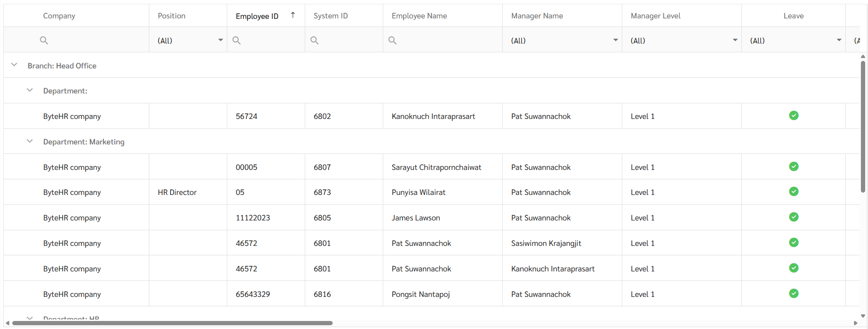Open the Manager Name filter dropdown
868x329 pixels.
[x=615, y=40]
